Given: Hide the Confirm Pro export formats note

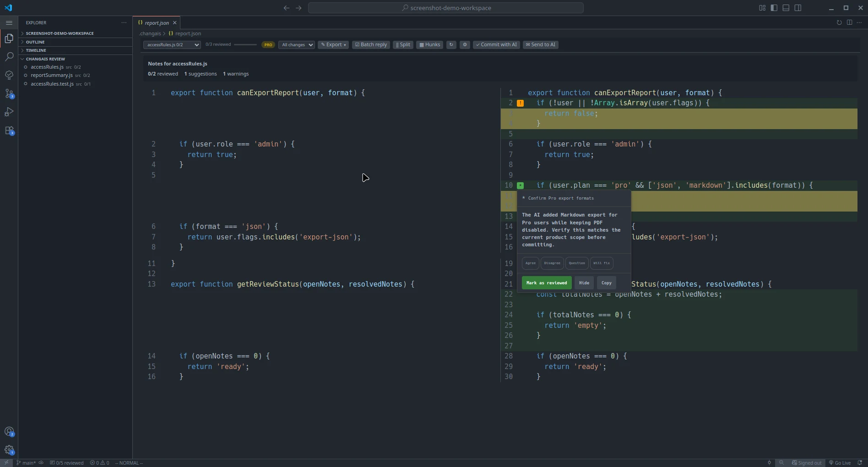Looking at the screenshot, I should click(584, 283).
